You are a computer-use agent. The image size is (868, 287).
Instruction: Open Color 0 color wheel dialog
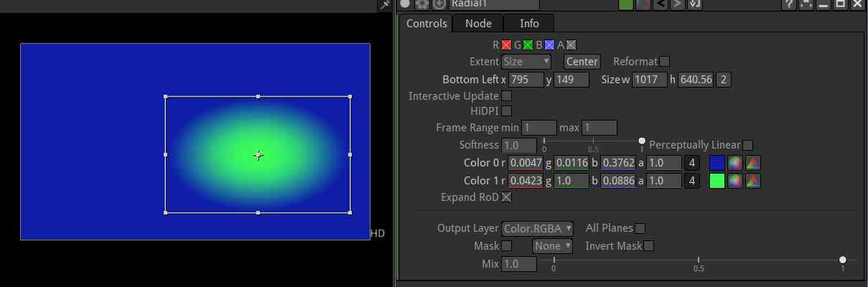[x=734, y=163]
